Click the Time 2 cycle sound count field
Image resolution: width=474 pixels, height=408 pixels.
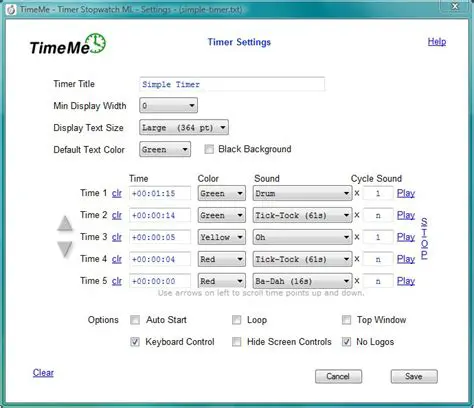pos(378,215)
